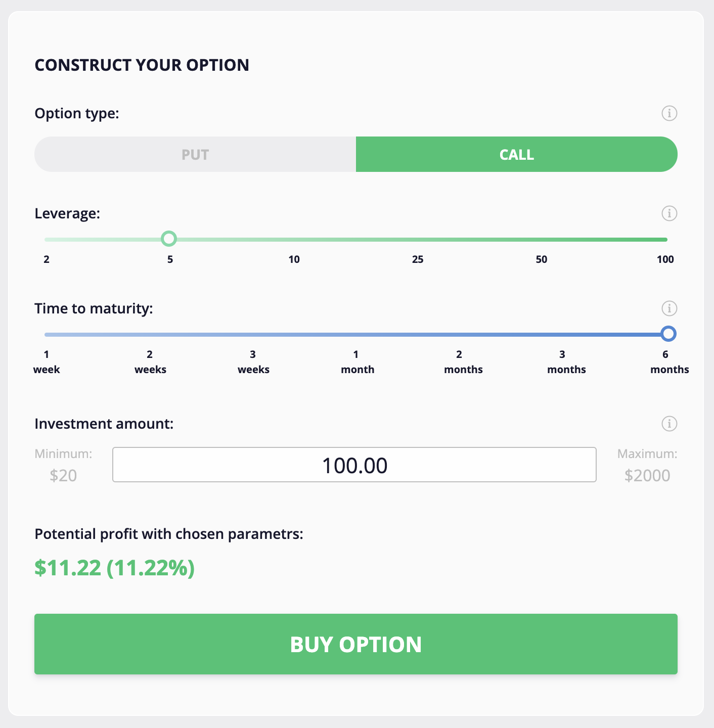This screenshot has height=728, width=714.
Task: Set leverage to 50 on slider
Action: (x=542, y=240)
